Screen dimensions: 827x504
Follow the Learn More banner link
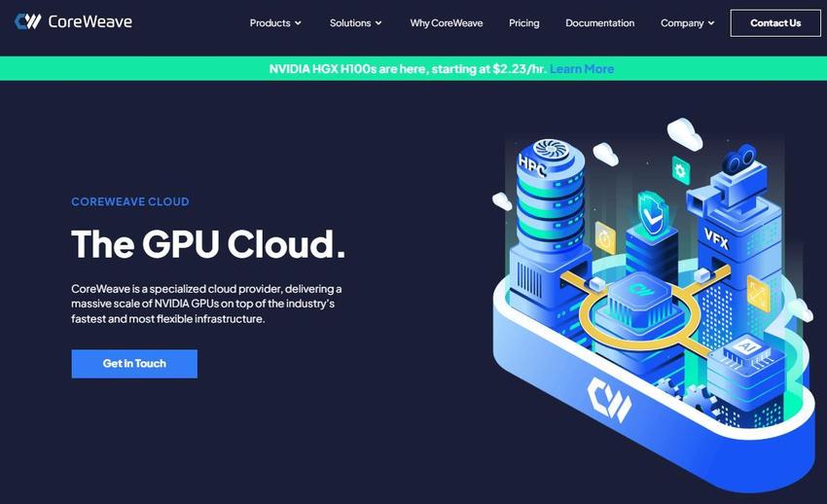581,69
